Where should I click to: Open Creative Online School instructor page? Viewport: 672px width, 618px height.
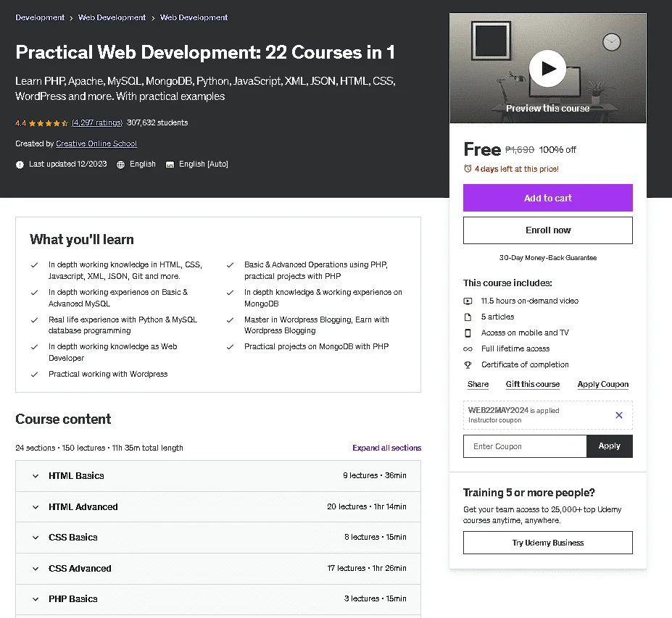tap(96, 143)
